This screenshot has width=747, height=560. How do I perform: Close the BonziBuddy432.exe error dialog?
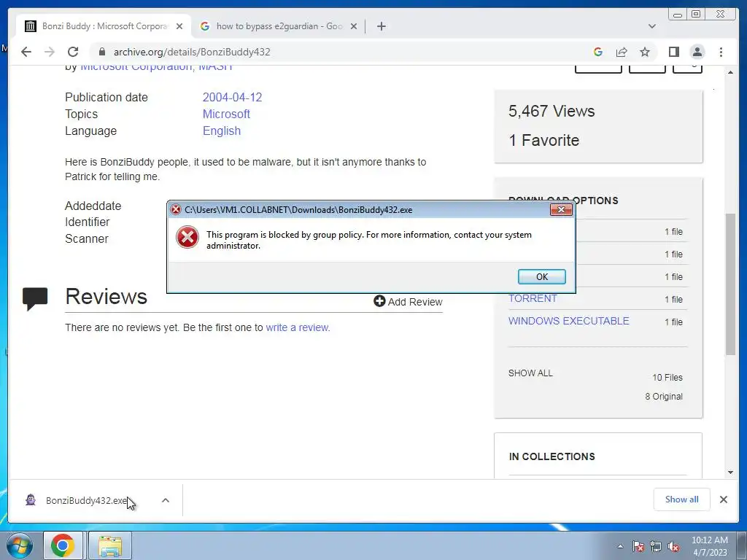561,209
